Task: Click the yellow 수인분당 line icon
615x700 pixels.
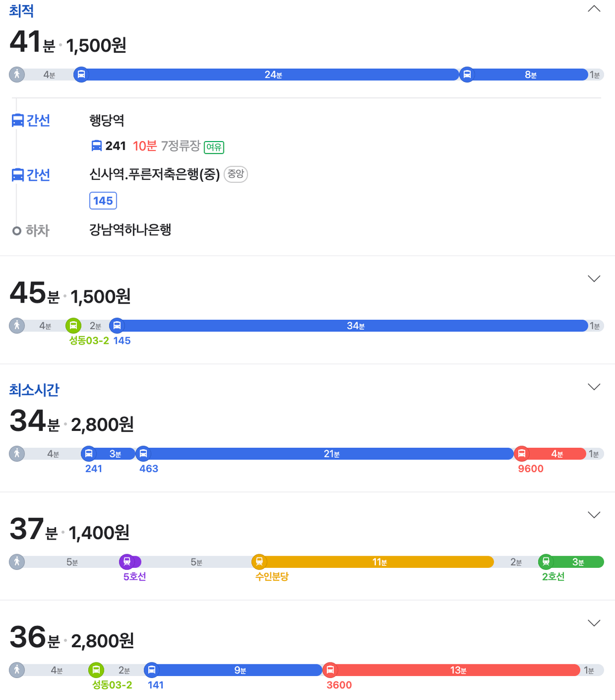Action: click(x=259, y=562)
